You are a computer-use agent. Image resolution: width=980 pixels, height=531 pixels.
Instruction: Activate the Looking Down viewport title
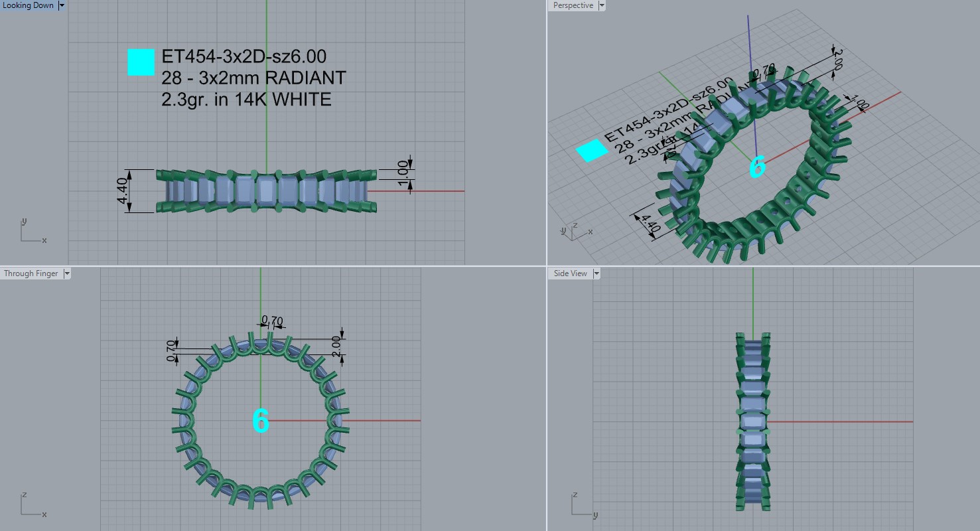(29, 5)
